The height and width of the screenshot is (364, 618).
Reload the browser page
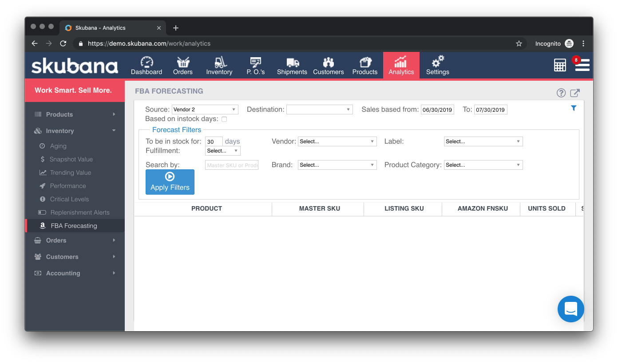pyautogui.click(x=63, y=43)
